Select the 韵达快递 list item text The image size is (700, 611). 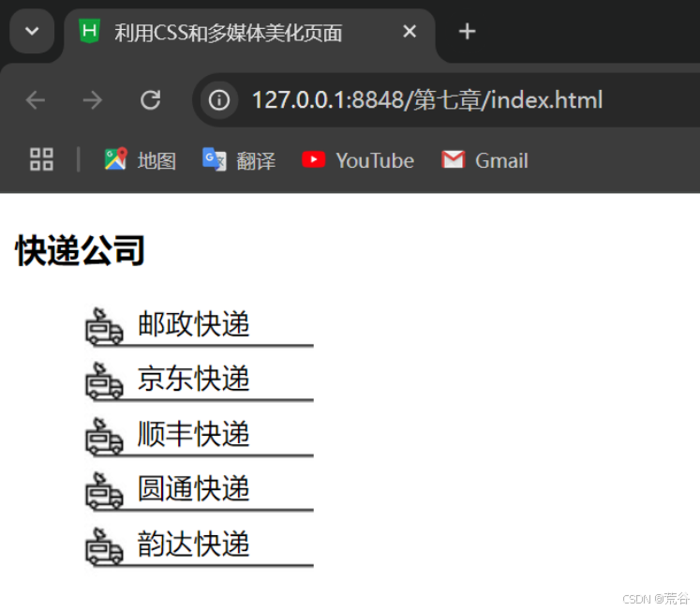tap(193, 544)
